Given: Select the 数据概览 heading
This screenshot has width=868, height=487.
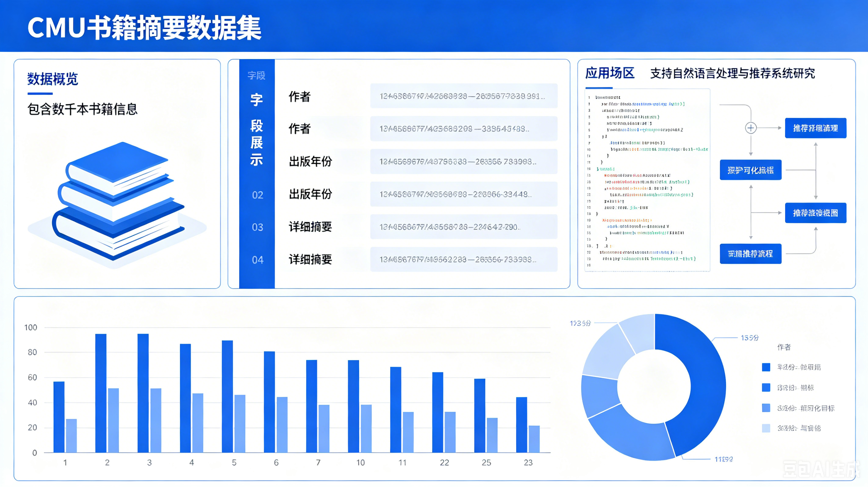Looking at the screenshot, I should click(52, 79).
